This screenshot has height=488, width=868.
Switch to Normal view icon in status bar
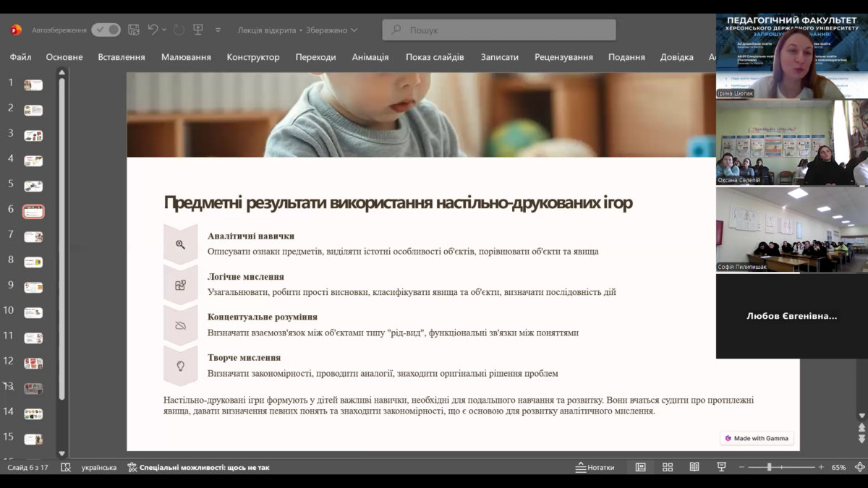coord(640,468)
